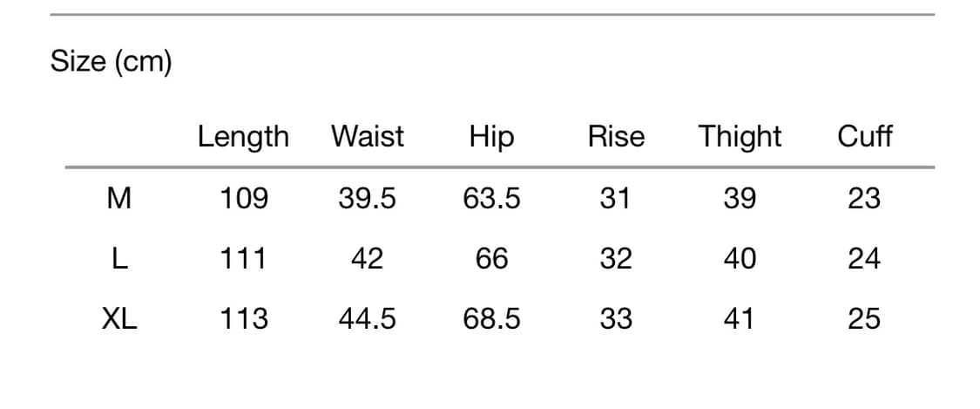This screenshot has height=409, width=980.
Task: Select the length value 111 for L
Action: pos(243,259)
